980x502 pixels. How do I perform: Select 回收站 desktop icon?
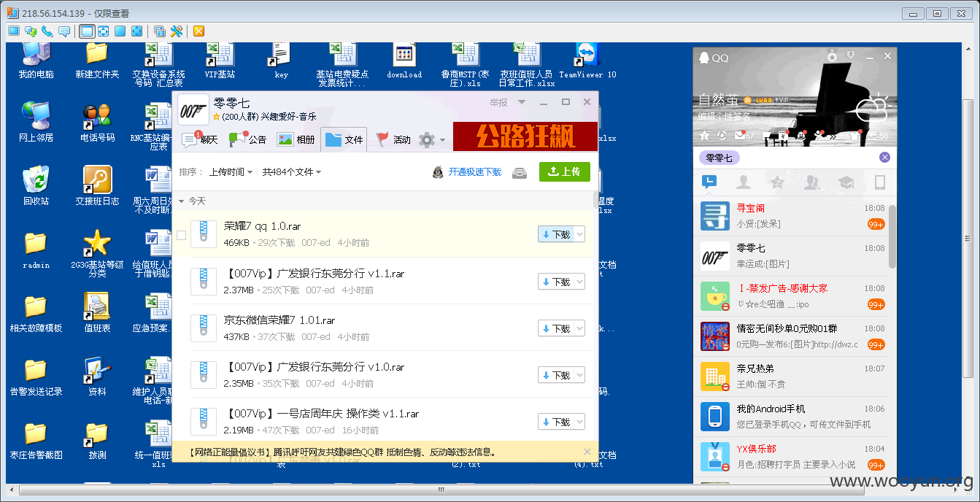(36, 187)
